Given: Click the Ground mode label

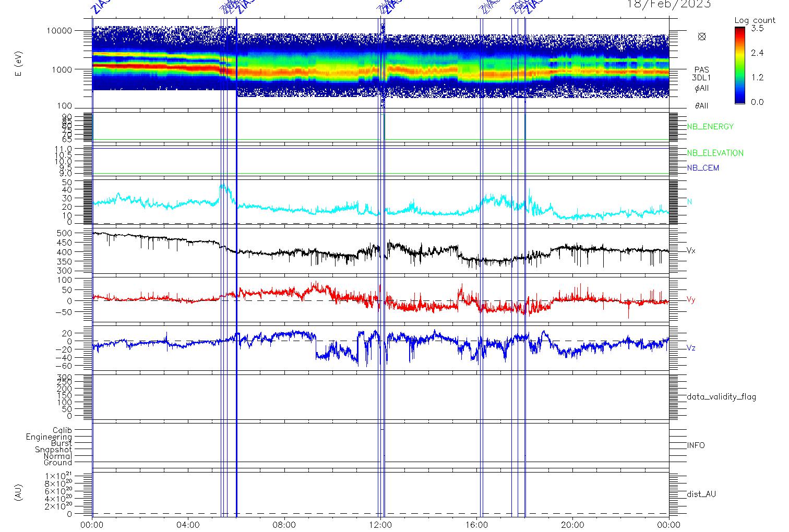Looking at the screenshot, I should coord(58,463).
